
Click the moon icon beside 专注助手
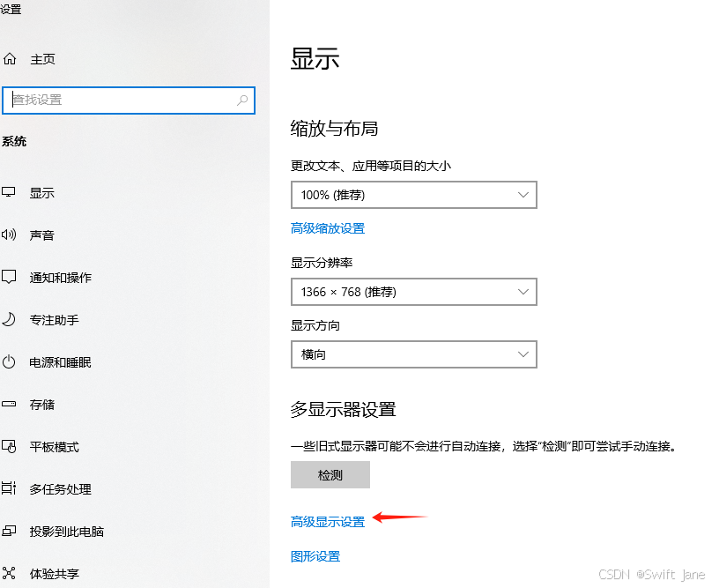(9, 319)
